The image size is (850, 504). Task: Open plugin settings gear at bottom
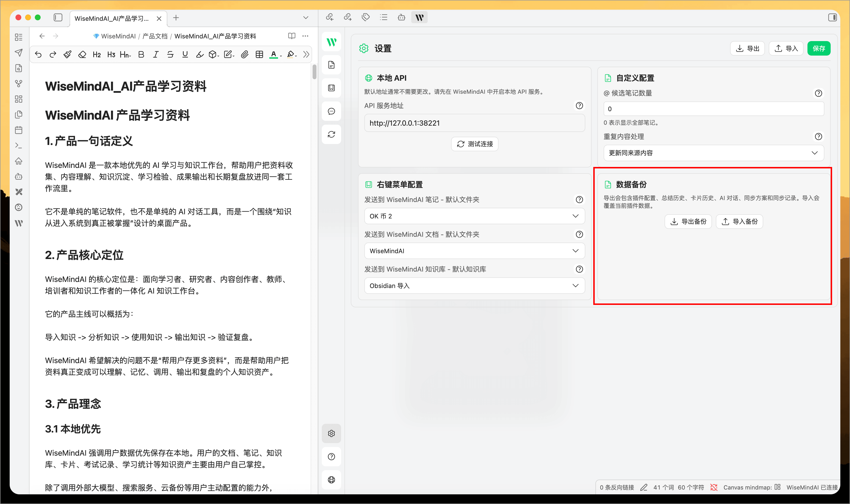click(331, 433)
